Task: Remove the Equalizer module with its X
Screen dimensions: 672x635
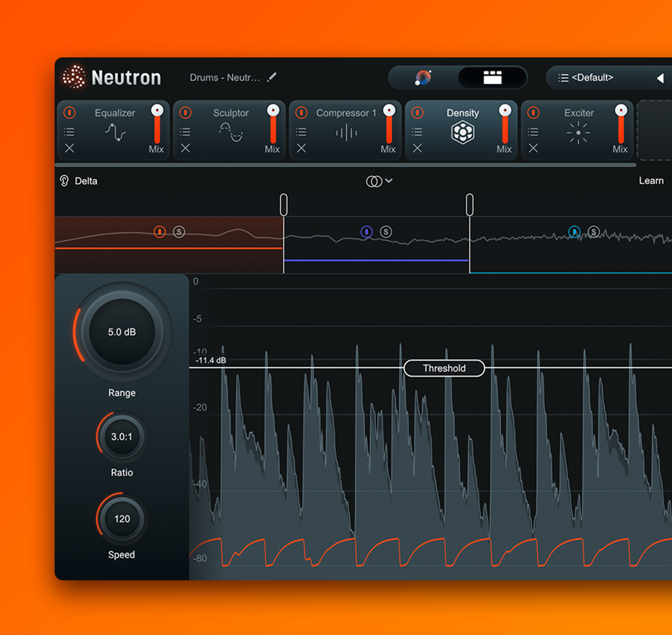Action: (69, 148)
